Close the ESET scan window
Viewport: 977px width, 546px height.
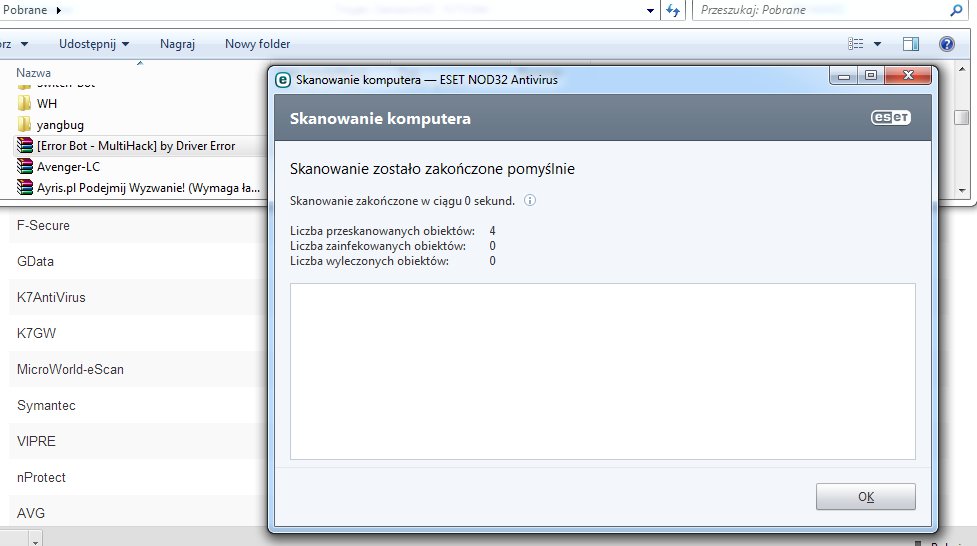pos(908,75)
